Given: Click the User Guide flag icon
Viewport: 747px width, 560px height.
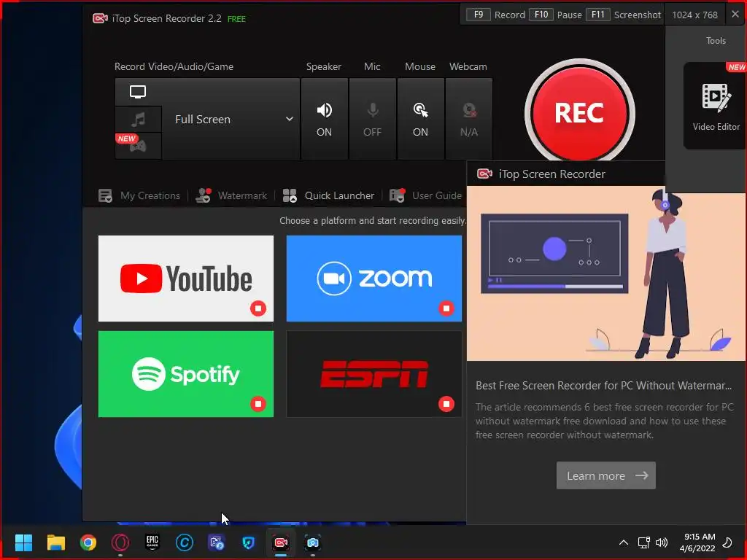Looking at the screenshot, I should [398, 195].
